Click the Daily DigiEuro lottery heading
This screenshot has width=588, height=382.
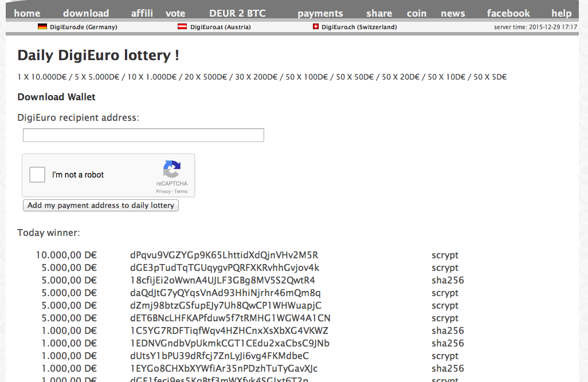[98, 55]
